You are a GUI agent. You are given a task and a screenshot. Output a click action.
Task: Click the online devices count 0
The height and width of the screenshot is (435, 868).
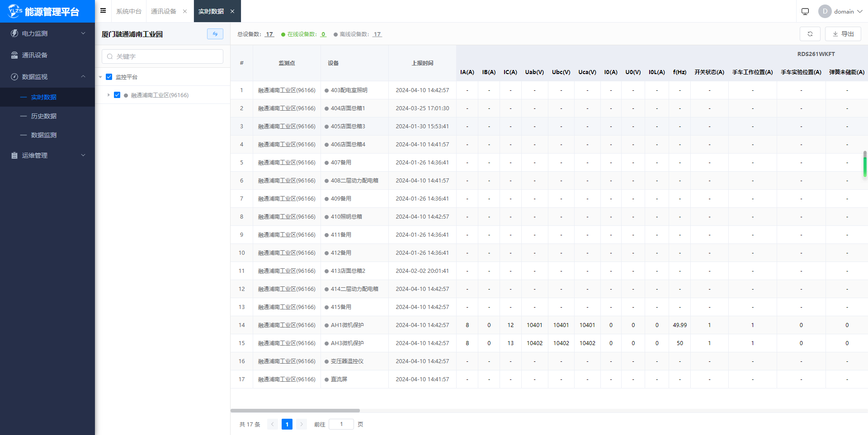323,34
